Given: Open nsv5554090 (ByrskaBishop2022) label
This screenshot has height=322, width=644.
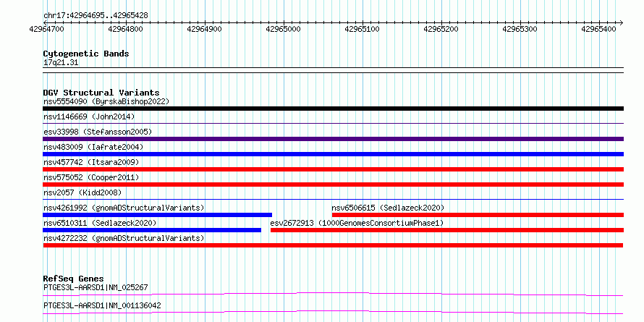Looking at the screenshot, I should click(x=106, y=101).
